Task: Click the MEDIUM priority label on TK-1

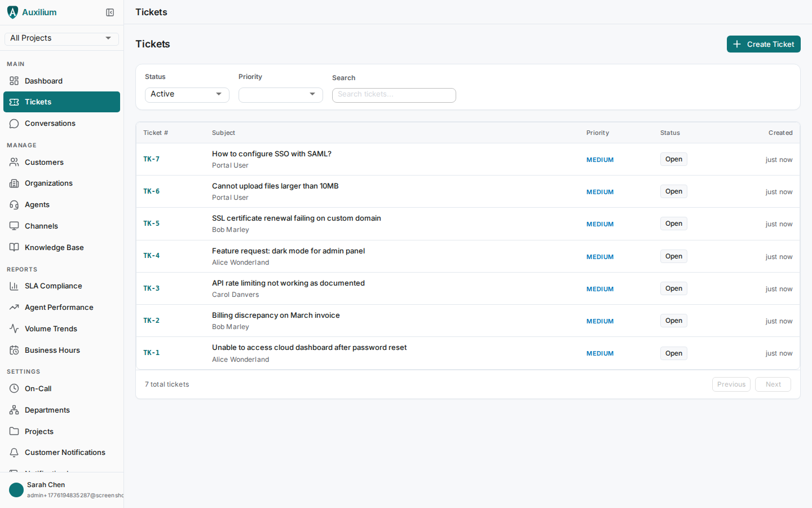Action: point(599,353)
